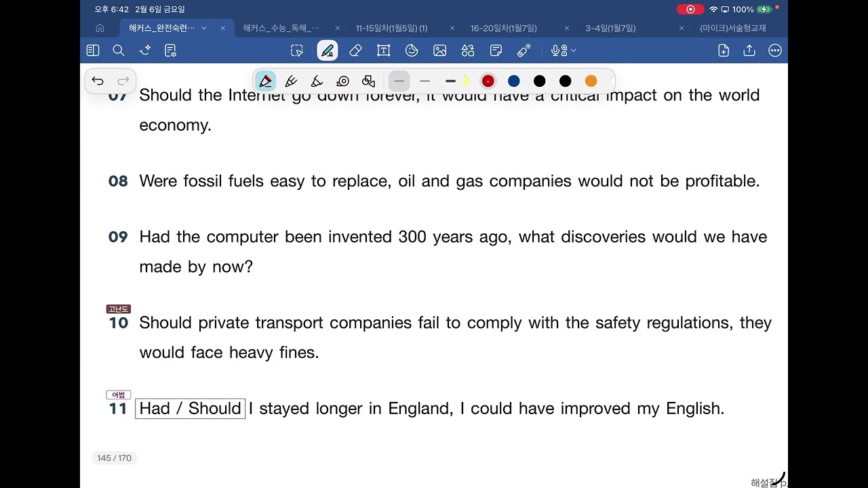The height and width of the screenshot is (488, 868).
Task: Insert an image with photo icon
Action: click(x=440, y=51)
